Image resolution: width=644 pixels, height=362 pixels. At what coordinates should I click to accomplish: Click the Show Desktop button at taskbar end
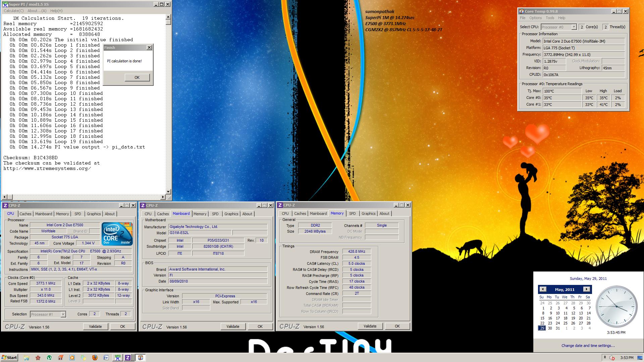tap(641, 358)
